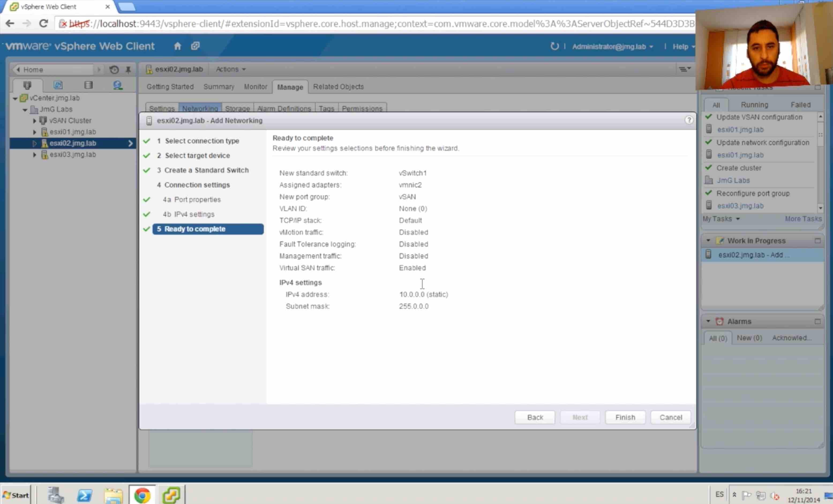Collapse Alarms section arrow
This screenshot has width=833, height=504.
(708, 321)
